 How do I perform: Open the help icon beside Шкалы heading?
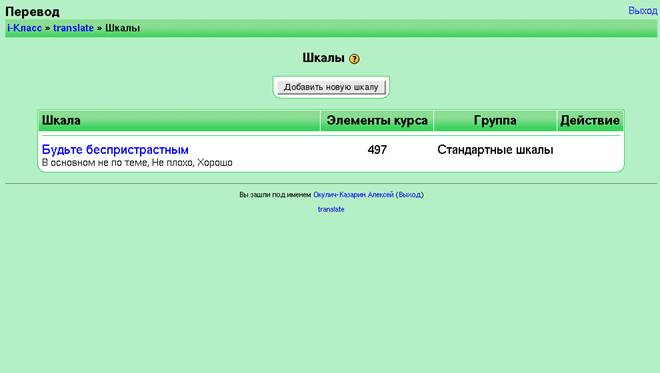[354, 59]
